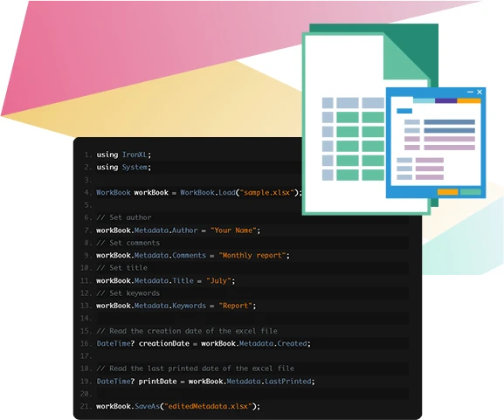Click the minimize dash on the blue window
Image resolution: width=504 pixels, height=420 pixels.
470,92
